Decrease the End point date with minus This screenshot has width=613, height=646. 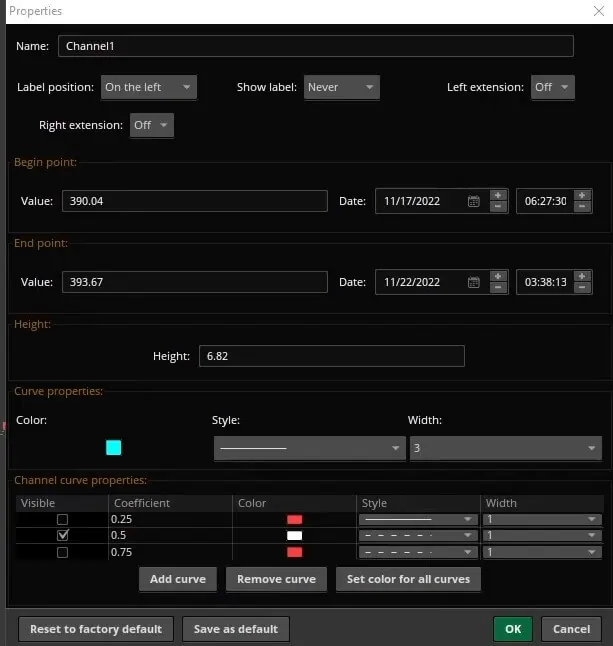[x=498, y=288]
